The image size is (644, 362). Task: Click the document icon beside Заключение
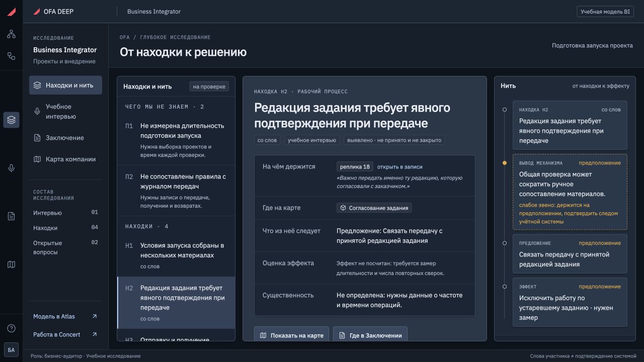coord(37,138)
